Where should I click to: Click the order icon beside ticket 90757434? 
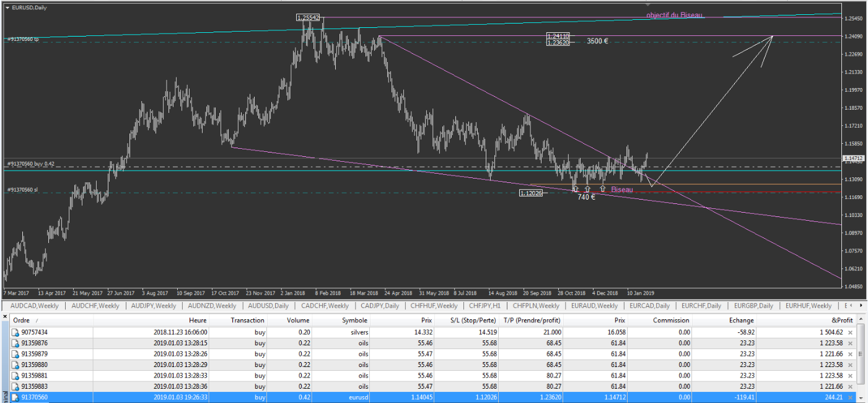pyautogui.click(x=15, y=332)
